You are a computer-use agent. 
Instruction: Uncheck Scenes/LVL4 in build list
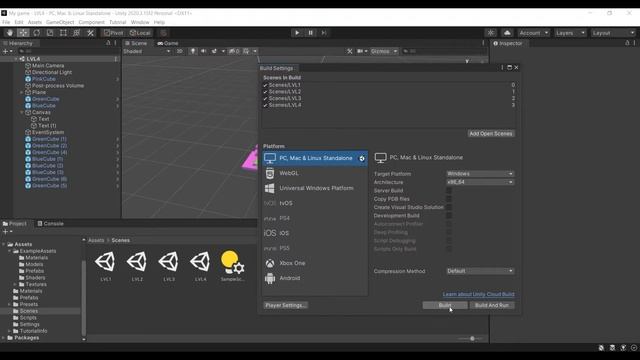265,105
